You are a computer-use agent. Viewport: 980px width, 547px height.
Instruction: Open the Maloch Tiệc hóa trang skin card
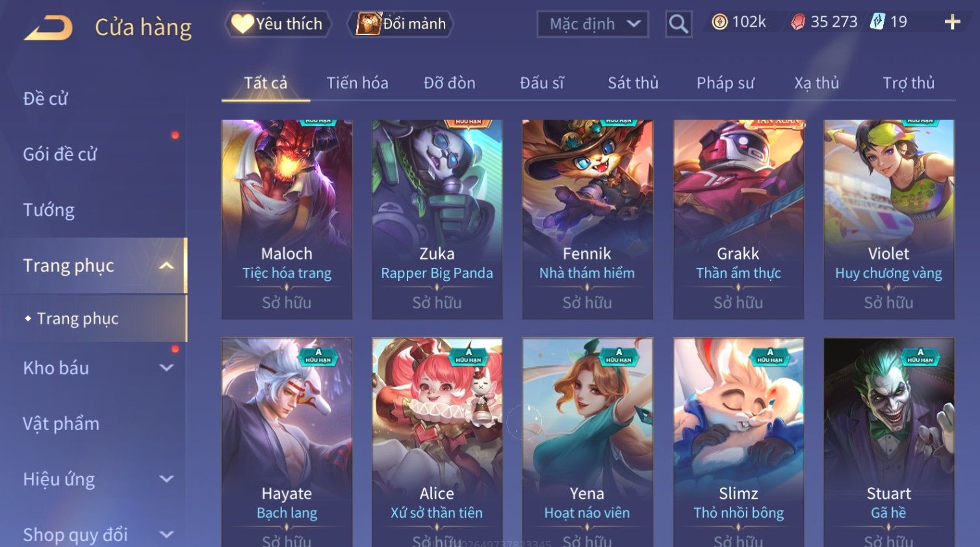point(287,219)
